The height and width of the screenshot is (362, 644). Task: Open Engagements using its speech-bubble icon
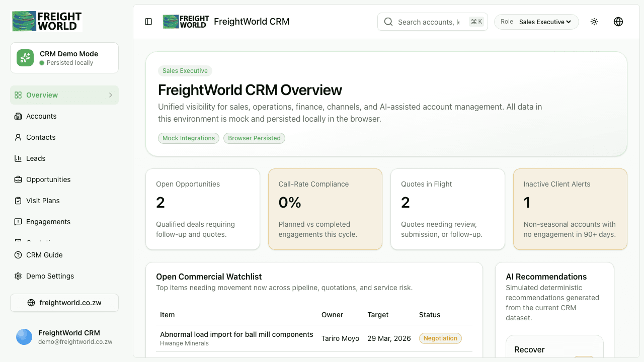18,222
